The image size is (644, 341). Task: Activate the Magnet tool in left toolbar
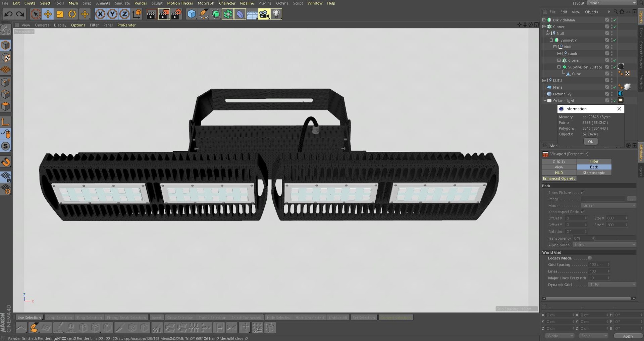coord(6,162)
